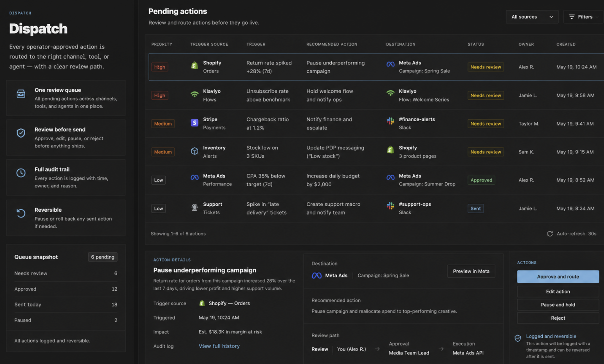The width and height of the screenshot is (604, 364).
Task: Click the Meta Ads icon in the Destination panel
Action: pyautogui.click(x=317, y=276)
